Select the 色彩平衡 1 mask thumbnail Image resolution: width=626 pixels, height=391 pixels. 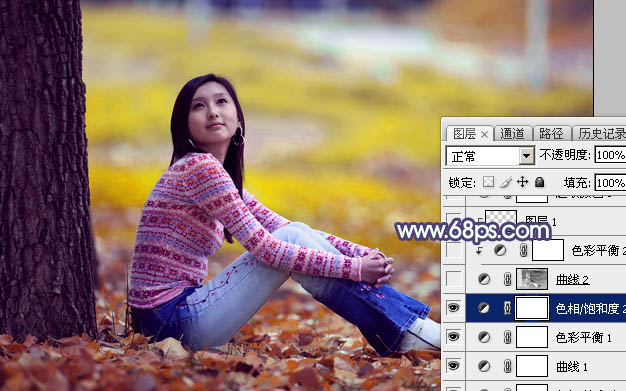532,337
